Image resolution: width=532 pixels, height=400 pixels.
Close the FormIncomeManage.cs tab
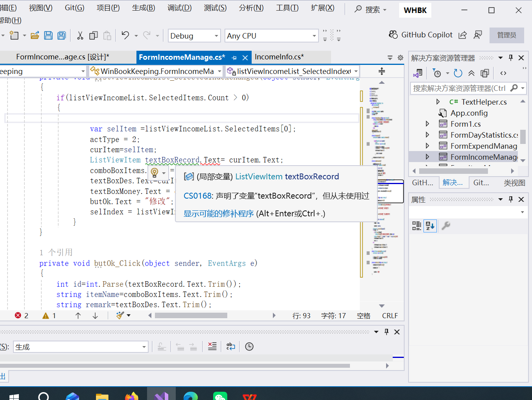coord(245,57)
